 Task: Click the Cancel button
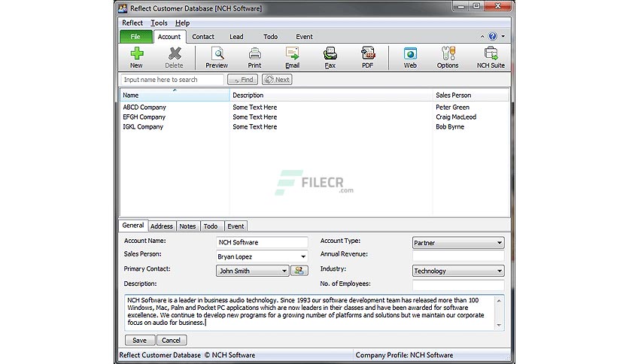tap(172, 340)
